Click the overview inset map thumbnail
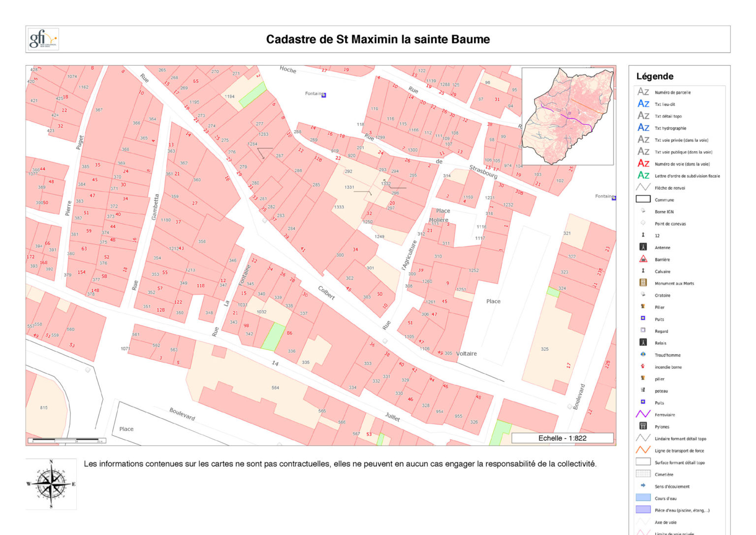Screen dimensions: 756x535 pyautogui.click(x=567, y=116)
